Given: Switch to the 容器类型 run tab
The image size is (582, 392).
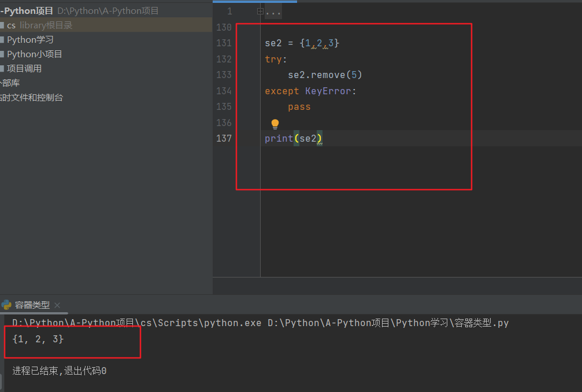Looking at the screenshot, I should click(x=32, y=305).
